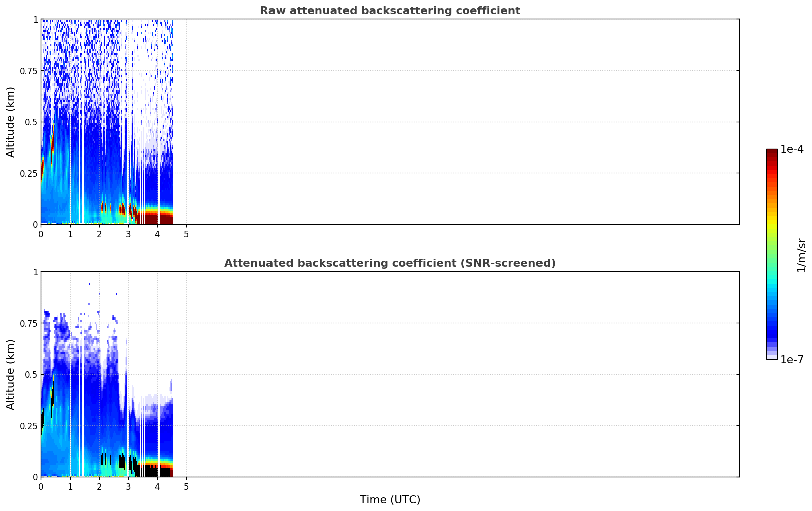Click the Time (UTC) axis label
This screenshot has height=511, width=812.
point(390,500)
